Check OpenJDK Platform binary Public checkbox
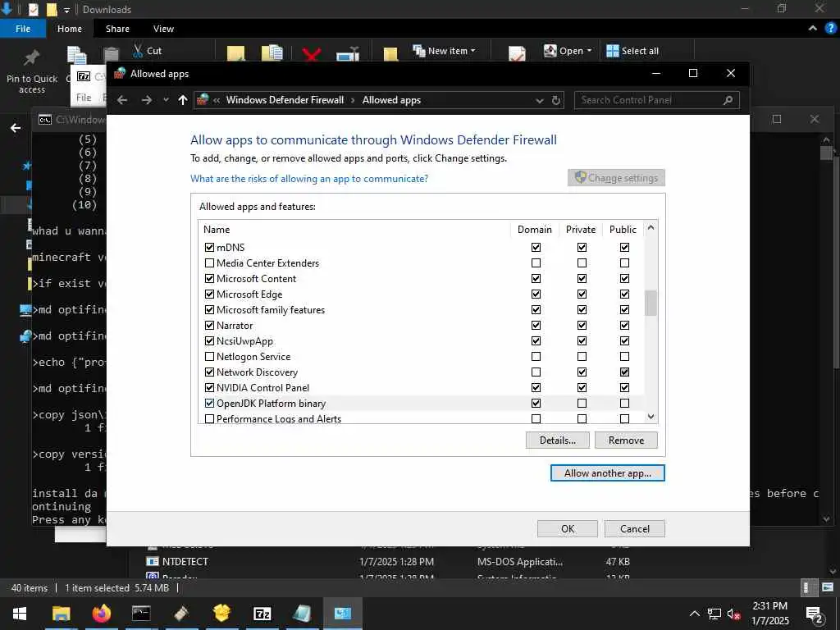Viewport: 840px width, 630px height. (x=624, y=403)
